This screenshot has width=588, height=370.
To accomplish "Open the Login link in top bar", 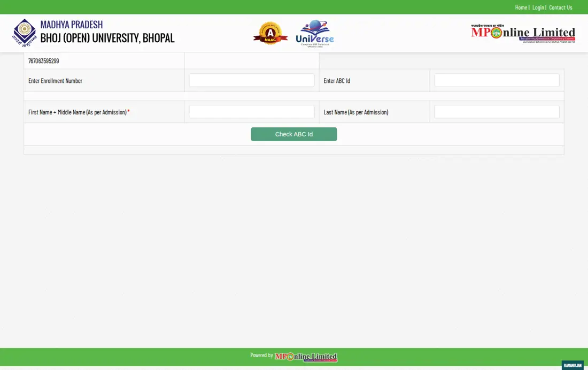I will [538, 7].
